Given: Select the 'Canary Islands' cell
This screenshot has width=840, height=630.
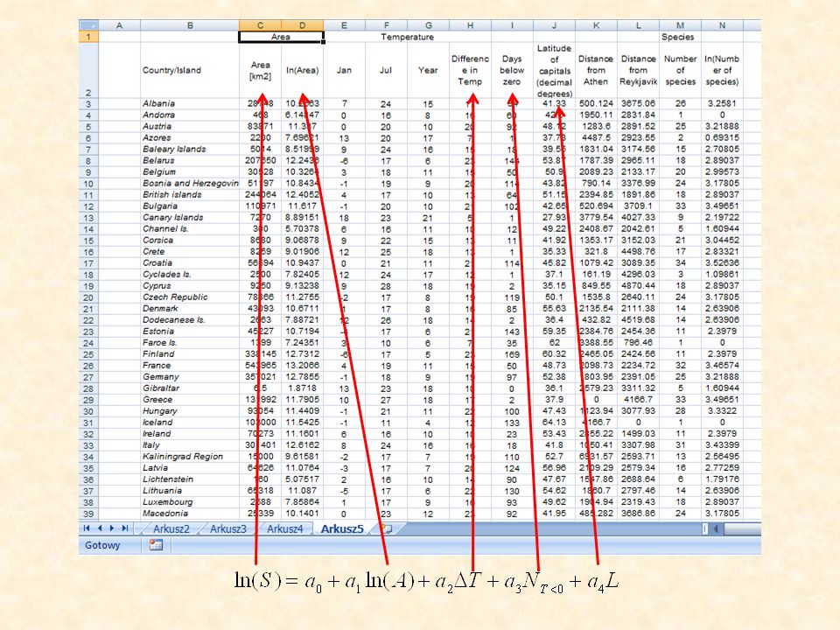Looking at the screenshot, I should 190,218.
